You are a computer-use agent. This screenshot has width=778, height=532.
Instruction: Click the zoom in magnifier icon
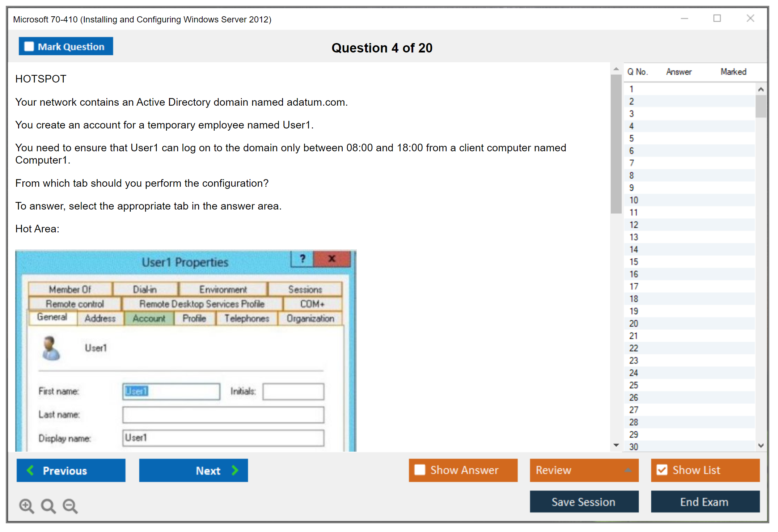(26, 506)
